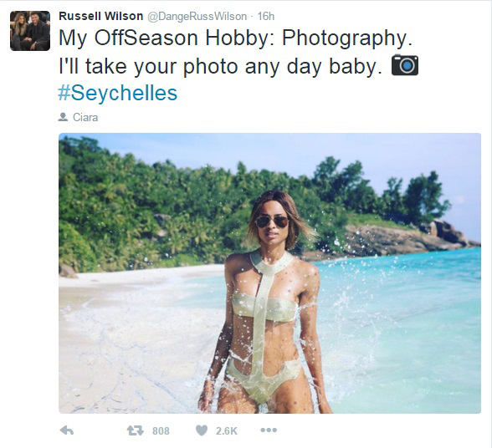Viewport: 492px width, 448px height.
Task: Click the sunglasses in the beach photo
Action: tap(272, 222)
